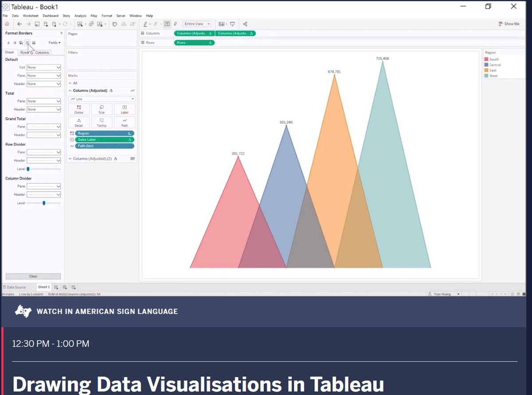The width and height of the screenshot is (532, 395).
Task: Toggle the Show mark labels T icon
Action: (167, 24)
